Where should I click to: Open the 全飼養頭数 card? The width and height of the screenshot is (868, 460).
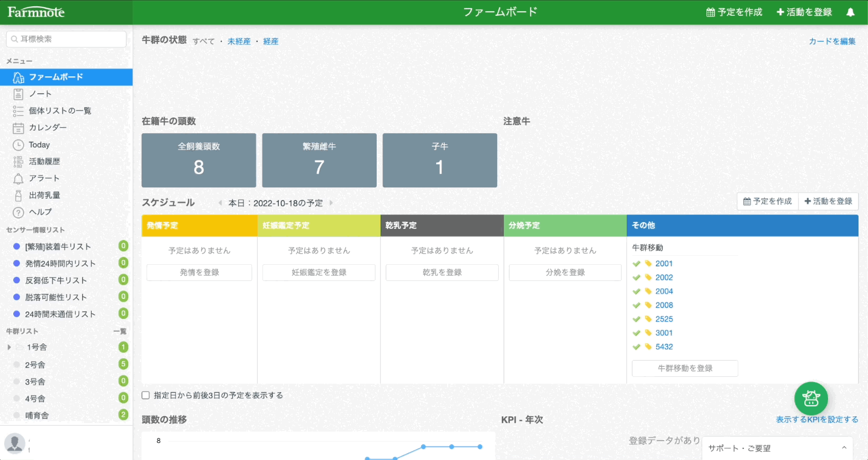tap(199, 160)
